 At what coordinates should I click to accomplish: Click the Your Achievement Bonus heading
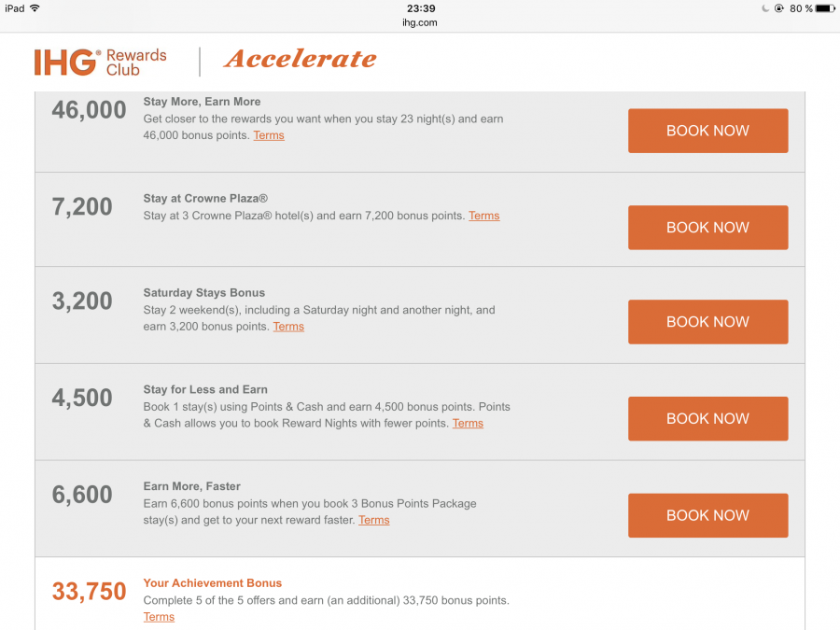click(x=212, y=583)
